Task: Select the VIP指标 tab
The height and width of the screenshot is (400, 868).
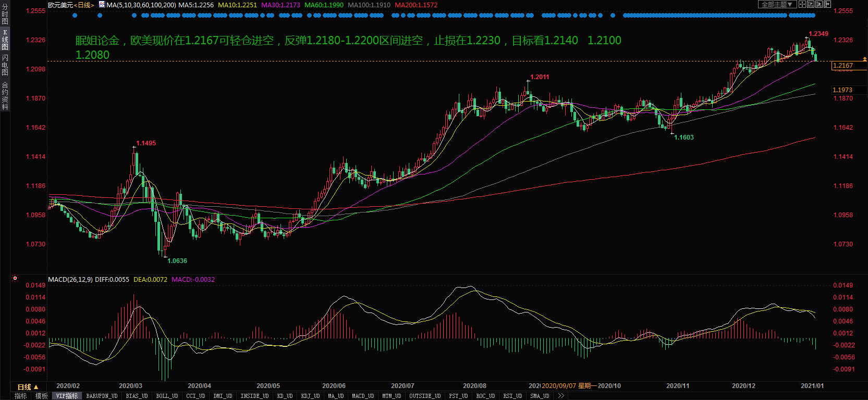Action: 67,396
